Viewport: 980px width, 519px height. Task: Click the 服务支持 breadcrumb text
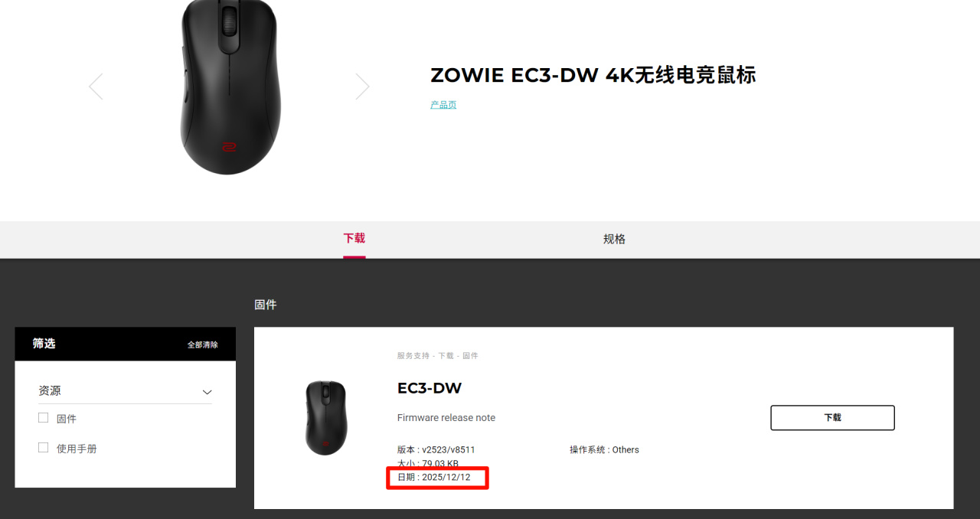(414, 356)
